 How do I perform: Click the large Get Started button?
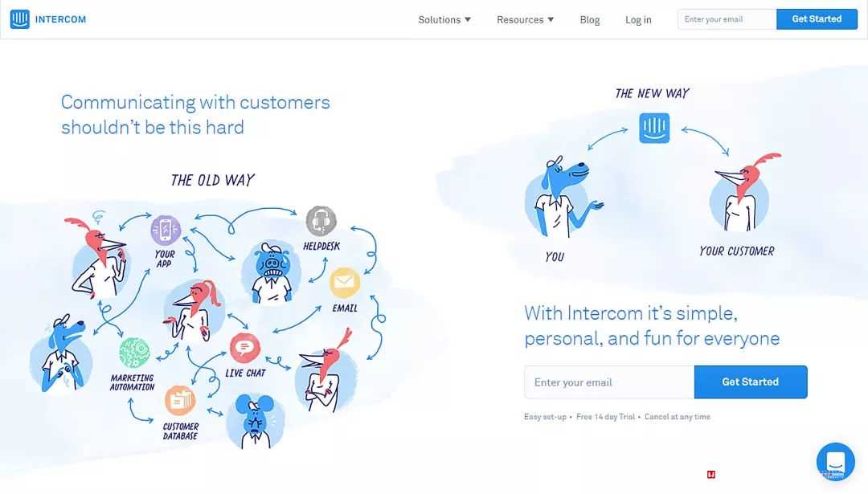click(750, 382)
